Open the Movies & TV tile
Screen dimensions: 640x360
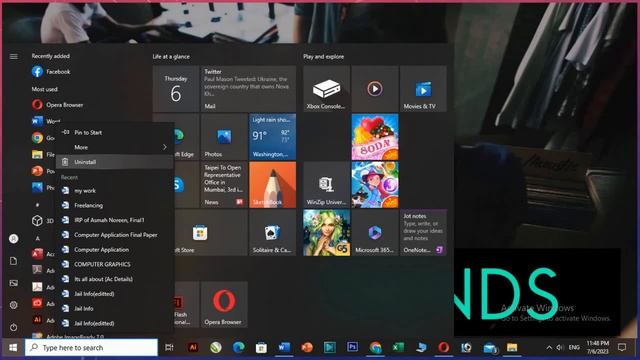(x=423, y=89)
